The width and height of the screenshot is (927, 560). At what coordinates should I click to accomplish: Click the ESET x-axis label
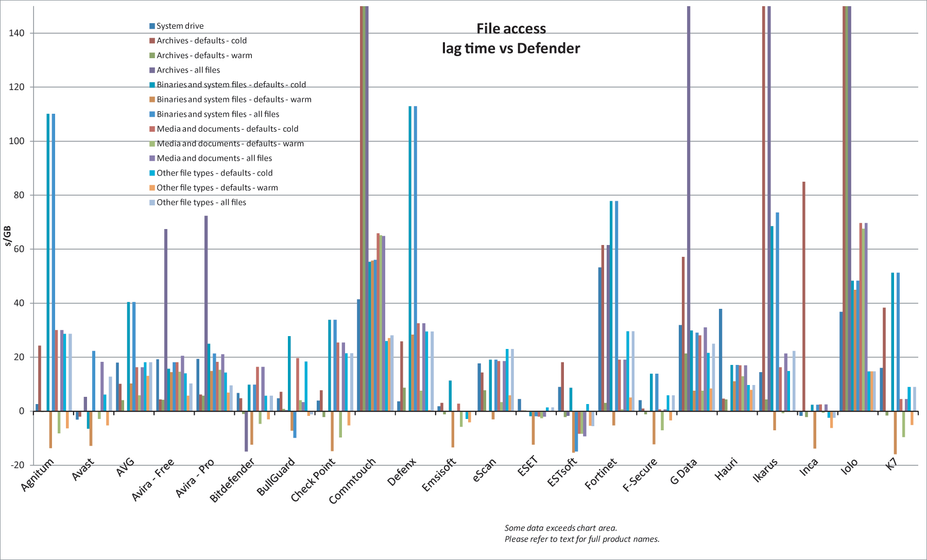[x=528, y=467]
